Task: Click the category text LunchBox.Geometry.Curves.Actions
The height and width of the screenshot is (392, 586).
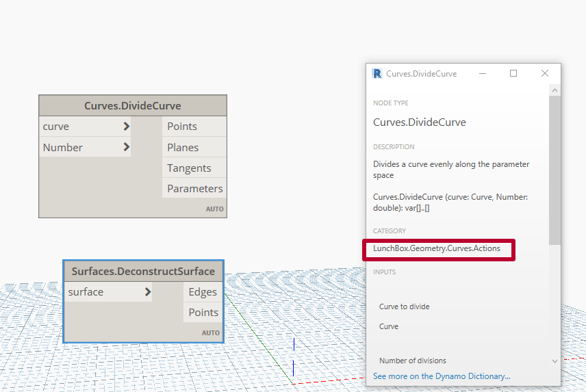Action: [437, 248]
